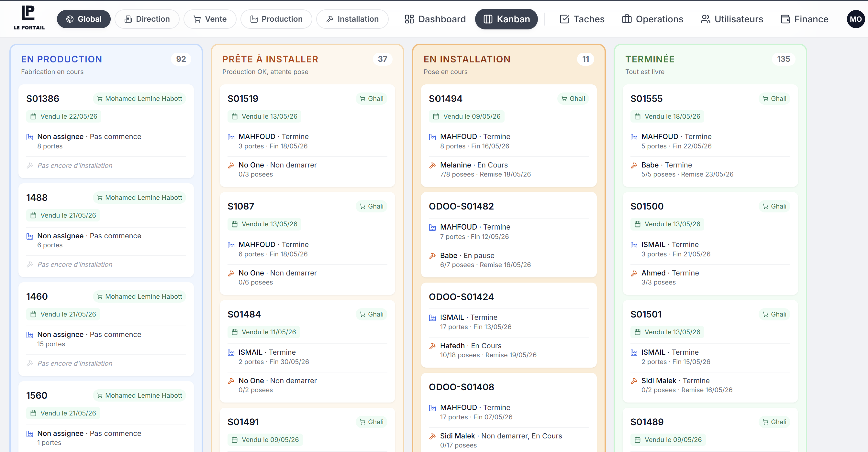
Task: Open card S01484
Action: click(307, 351)
